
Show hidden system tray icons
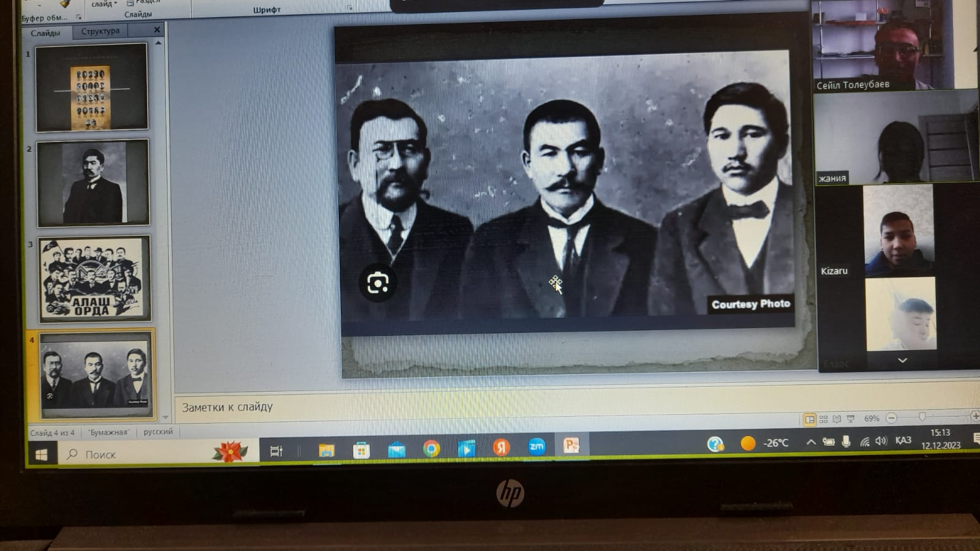[810, 442]
